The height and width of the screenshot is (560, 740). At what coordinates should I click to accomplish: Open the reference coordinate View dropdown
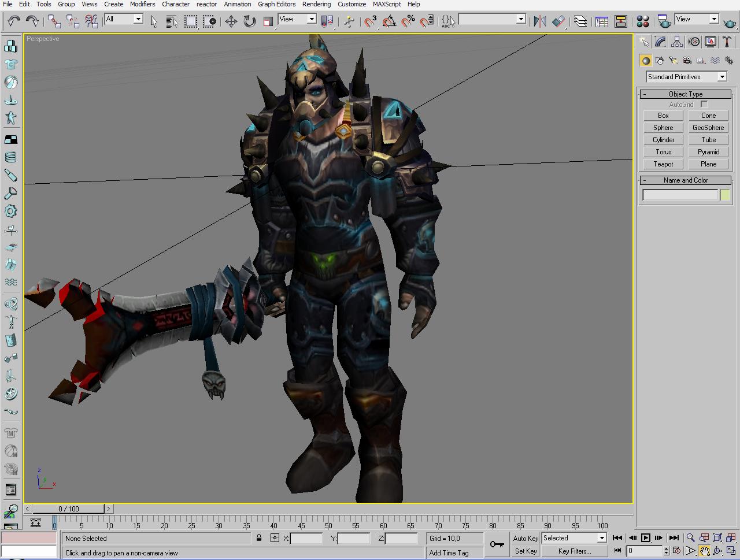pyautogui.click(x=297, y=19)
